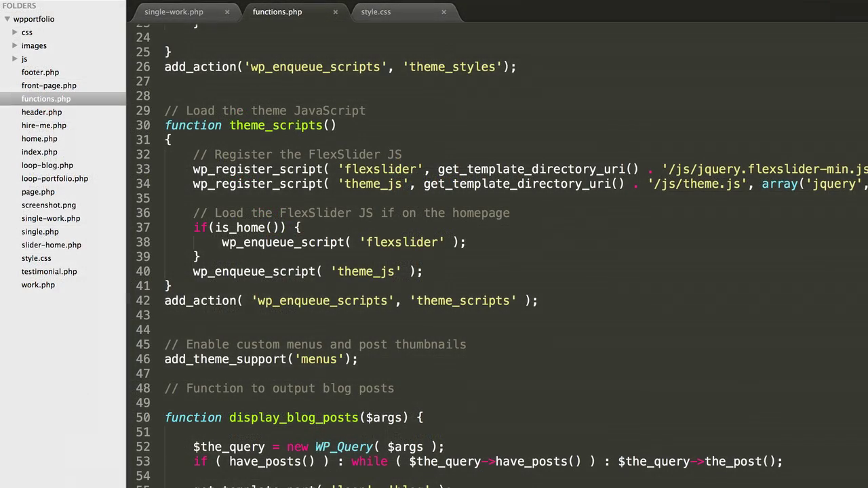The width and height of the screenshot is (868, 488).
Task: Select the functions.php tab
Action: (x=277, y=12)
